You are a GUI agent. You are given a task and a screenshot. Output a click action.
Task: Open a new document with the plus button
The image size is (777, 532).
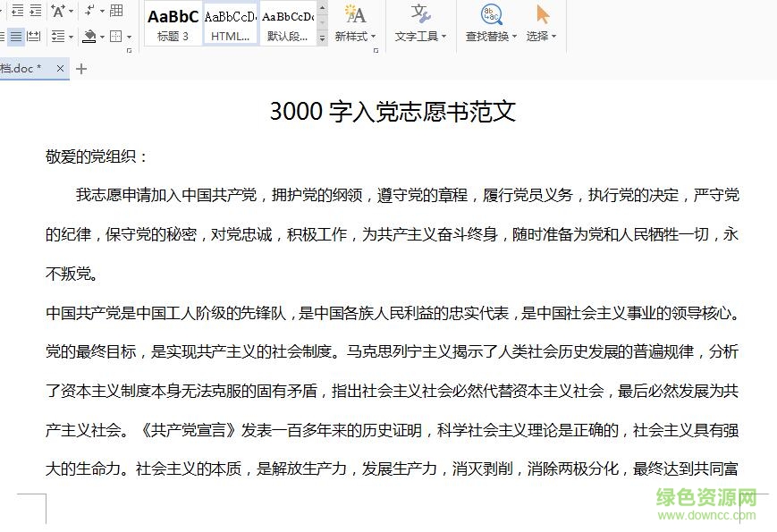(x=81, y=68)
